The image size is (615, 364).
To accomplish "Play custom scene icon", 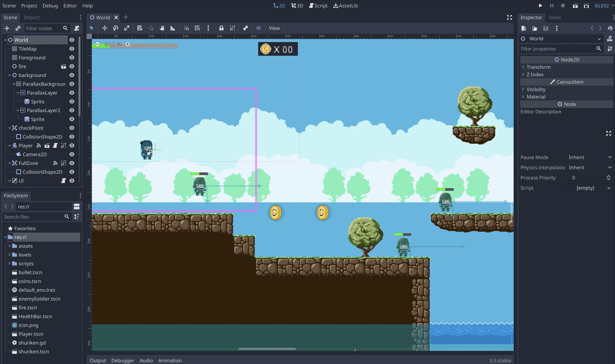I will (586, 6).
